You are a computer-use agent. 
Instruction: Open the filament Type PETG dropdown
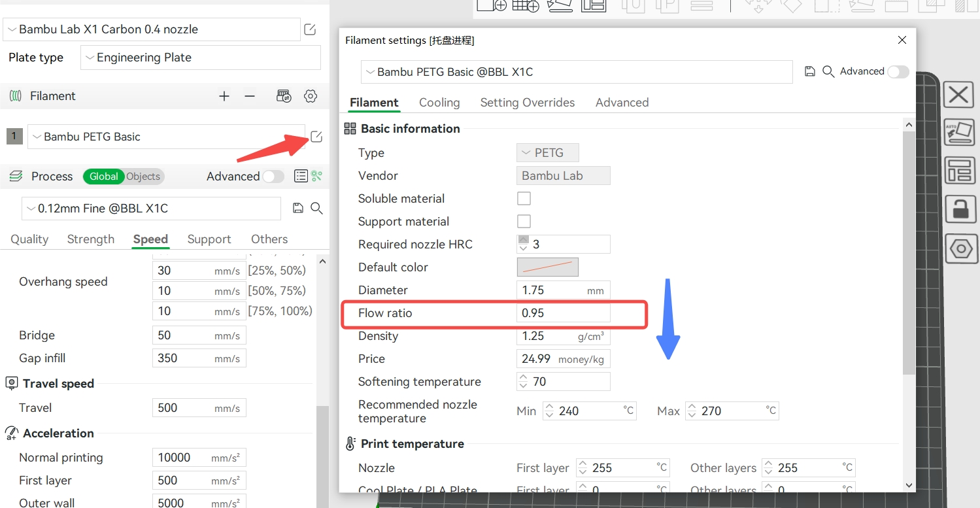tap(548, 153)
